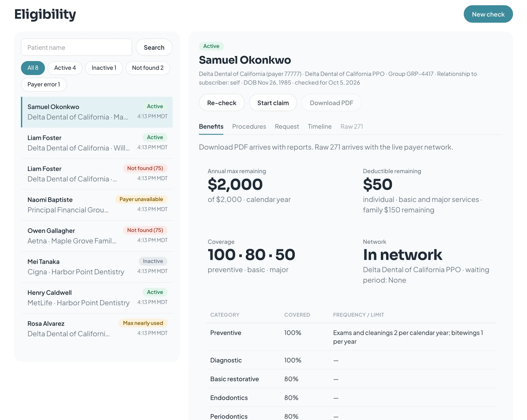The image size is (527, 420).
Task: Start claim for Samuel Okonkwo
Action: (273, 103)
